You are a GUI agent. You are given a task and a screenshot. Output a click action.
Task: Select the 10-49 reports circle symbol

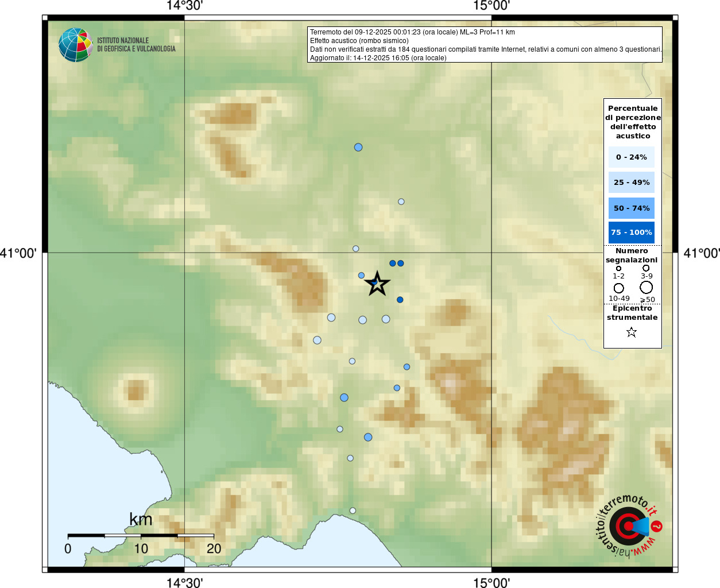619,288
